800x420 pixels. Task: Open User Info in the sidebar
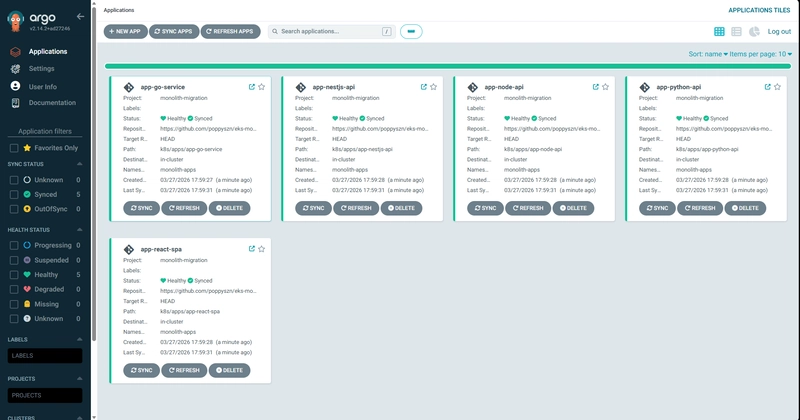(42, 86)
